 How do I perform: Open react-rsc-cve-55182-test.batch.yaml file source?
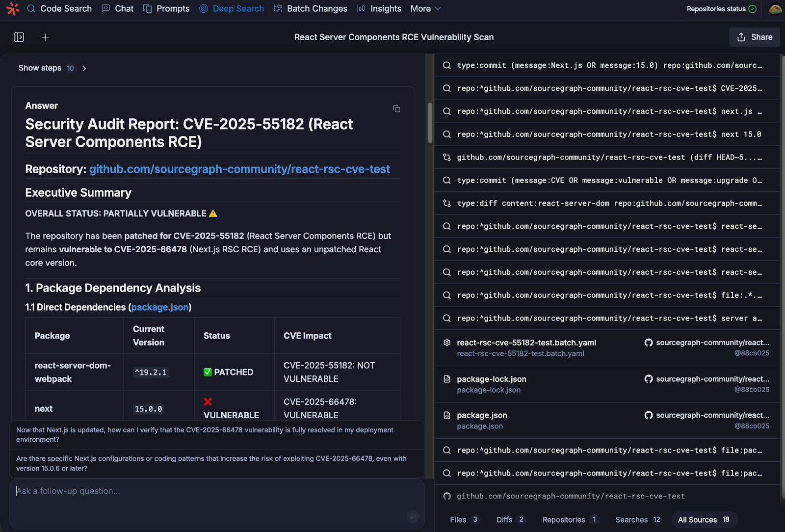pos(607,348)
